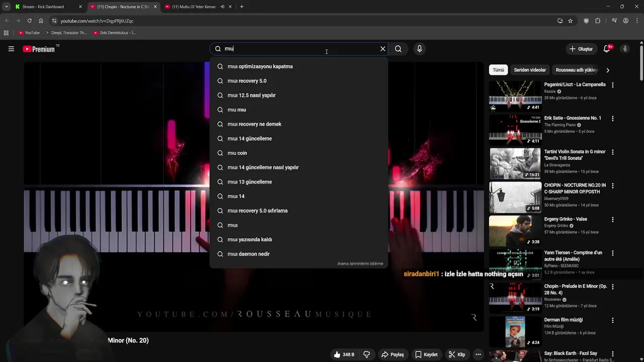The height and width of the screenshot is (362, 644).
Task: Select the Tümü filter chip
Action: [498, 70]
